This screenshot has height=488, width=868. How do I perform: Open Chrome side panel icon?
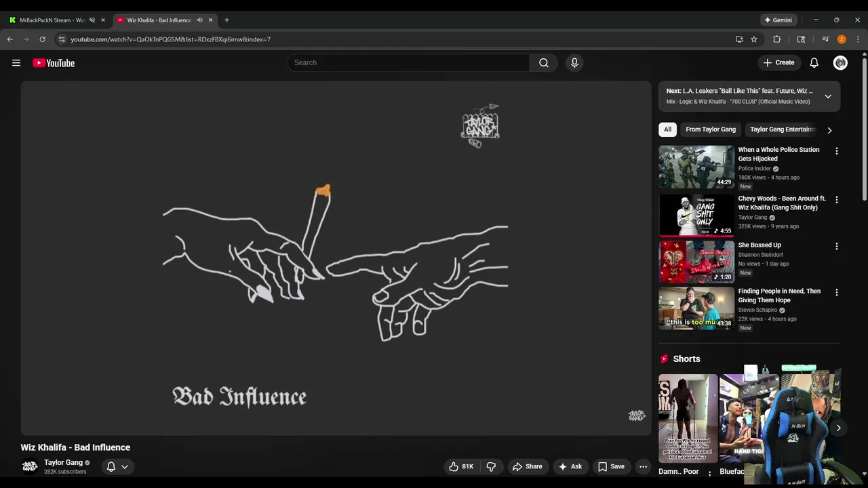[x=801, y=39]
